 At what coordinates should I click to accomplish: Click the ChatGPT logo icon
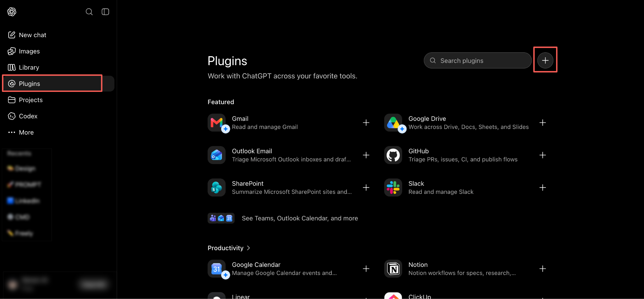[x=12, y=12]
